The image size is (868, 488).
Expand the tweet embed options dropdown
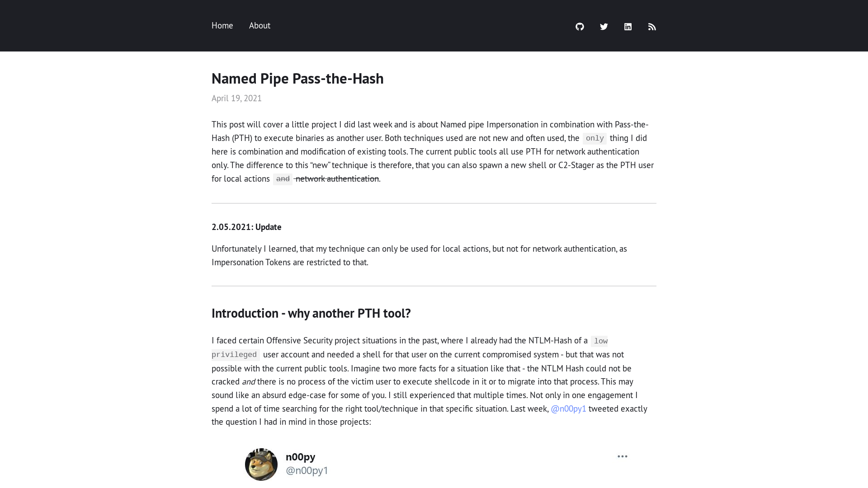click(622, 456)
